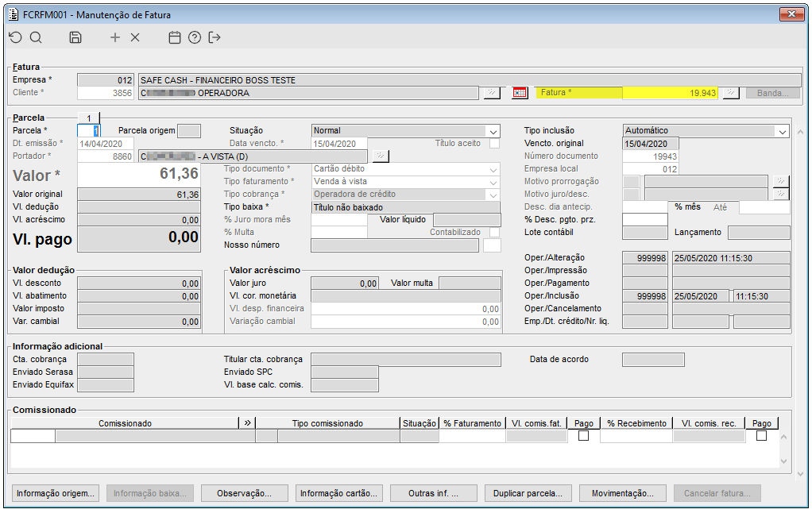Check the Pago box after Vl. comis.fat.
The image size is (812, 513).
pyautogui.click(x=583, y=436)
